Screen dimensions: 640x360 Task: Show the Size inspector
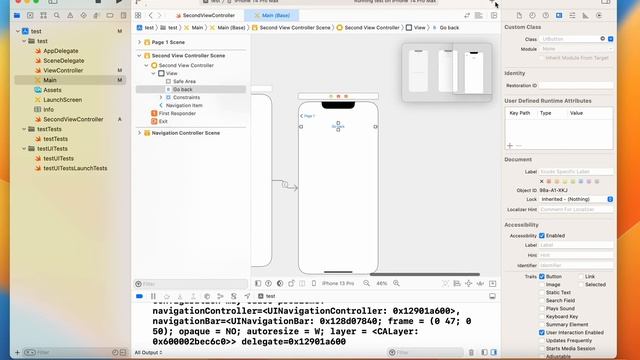click(x=585, y=16)
